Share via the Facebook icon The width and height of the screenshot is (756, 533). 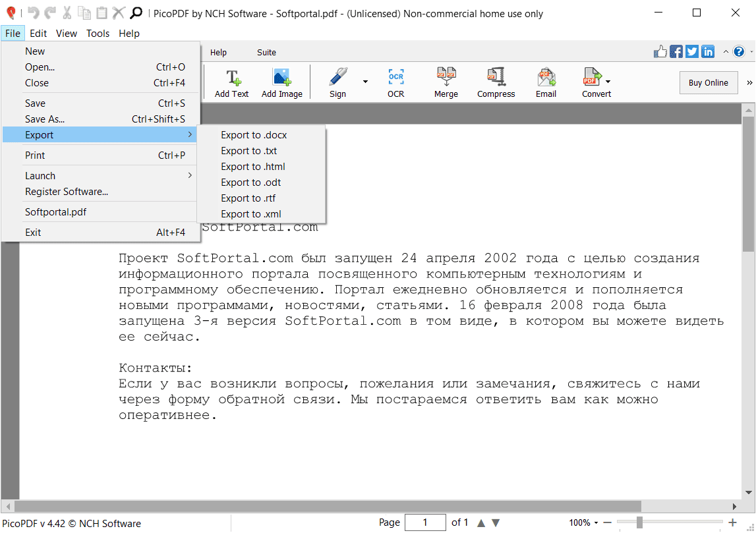pos(676,51)
